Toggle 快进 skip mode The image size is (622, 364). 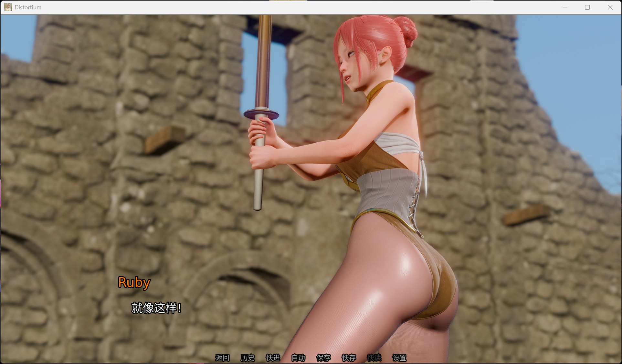pos(273,358)
